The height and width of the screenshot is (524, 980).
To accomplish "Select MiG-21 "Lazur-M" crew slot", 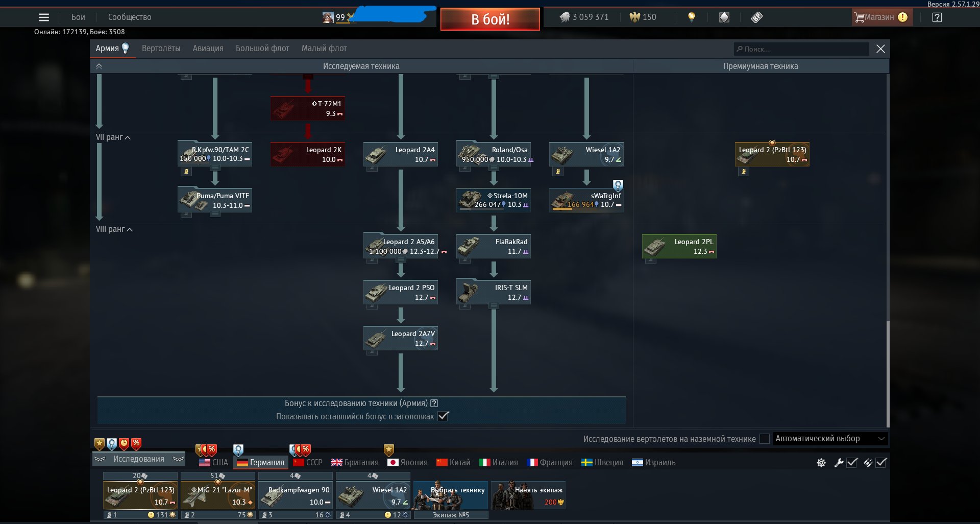I will 218,495.
